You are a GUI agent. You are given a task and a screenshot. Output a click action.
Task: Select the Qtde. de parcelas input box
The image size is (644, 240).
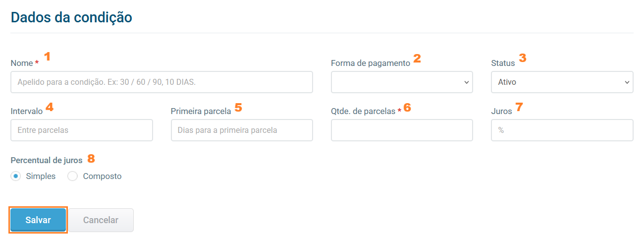[402, 130]
